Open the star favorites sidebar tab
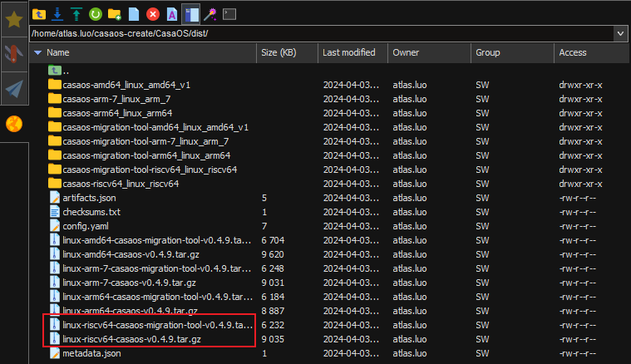 pyautogui.click(x=14, y=19)
